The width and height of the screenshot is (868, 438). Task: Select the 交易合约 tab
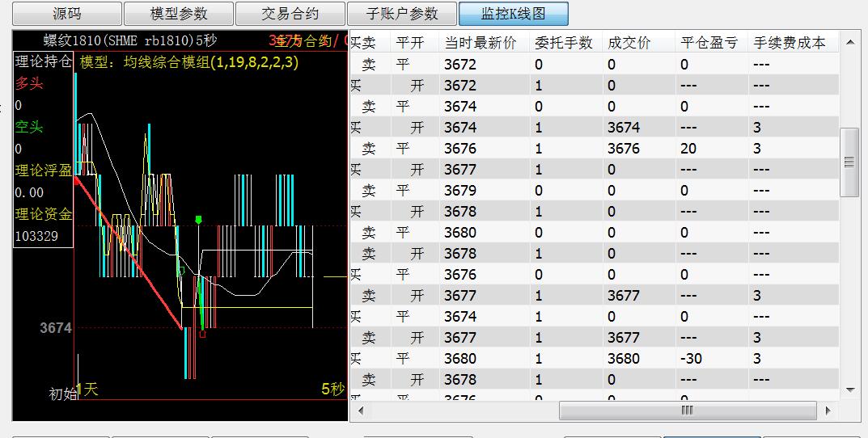[x=290, y=14]
